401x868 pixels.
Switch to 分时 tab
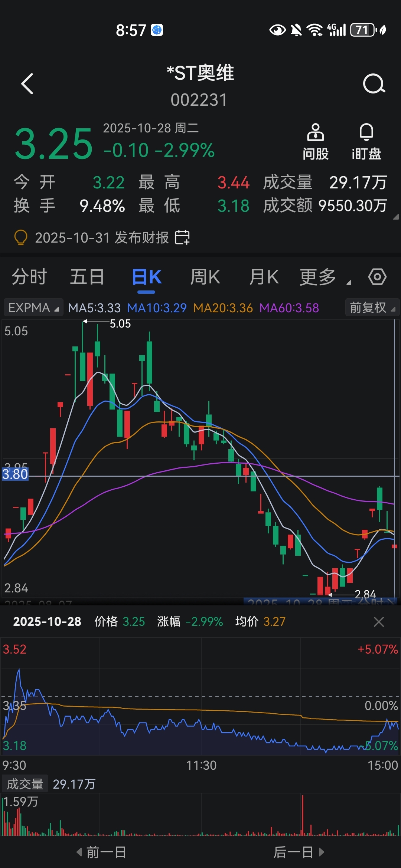(x=29, y=277)
